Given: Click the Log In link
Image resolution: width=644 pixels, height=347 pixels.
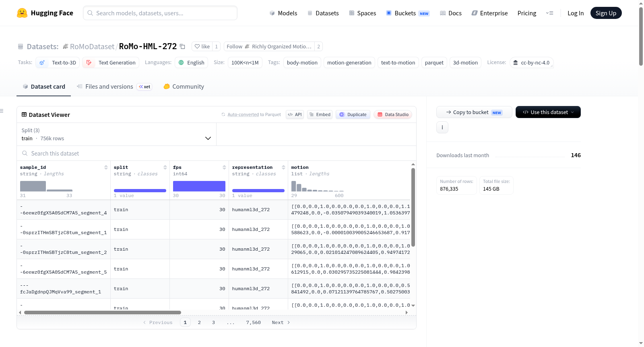Looking at the screenshot, I should (576, 13).
